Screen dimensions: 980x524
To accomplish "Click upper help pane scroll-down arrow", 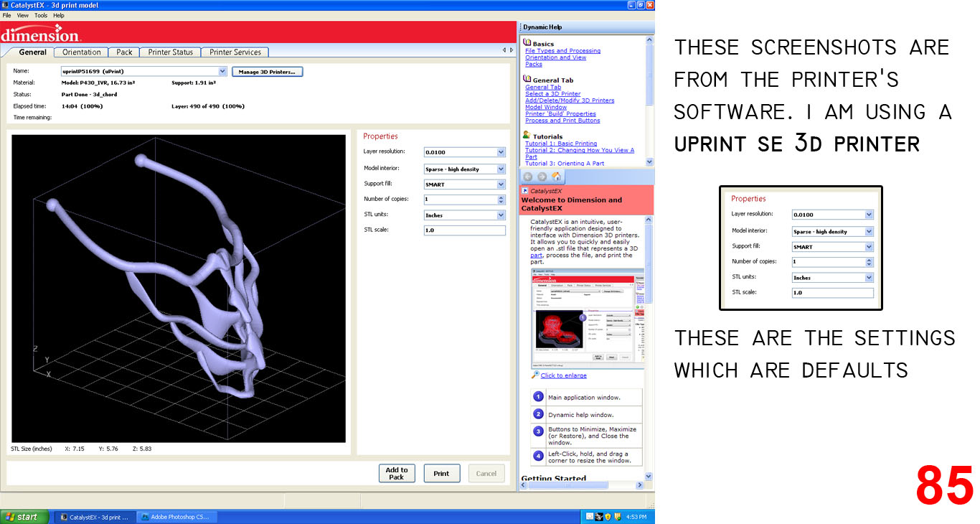I will [650, 162].
